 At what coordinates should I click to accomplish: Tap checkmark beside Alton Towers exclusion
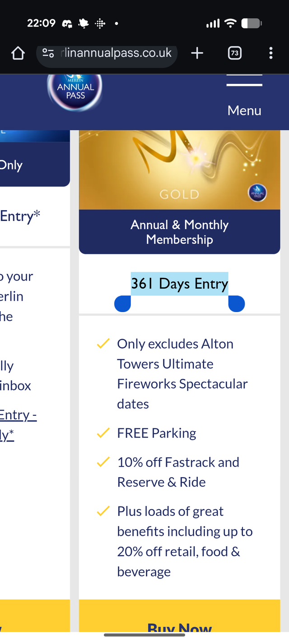(x=103, y=344)
